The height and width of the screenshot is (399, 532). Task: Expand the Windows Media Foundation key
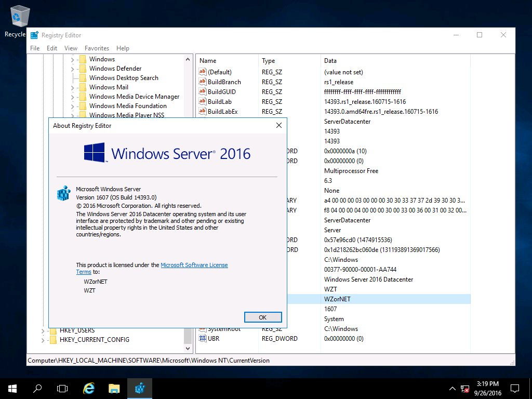click(x=72, y=107)
